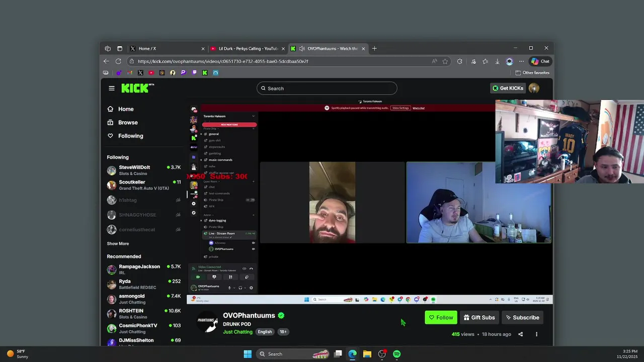The width and height of the screenshot is (644, 362).
Task: Refresh the current page
Action: click(118, 61)
